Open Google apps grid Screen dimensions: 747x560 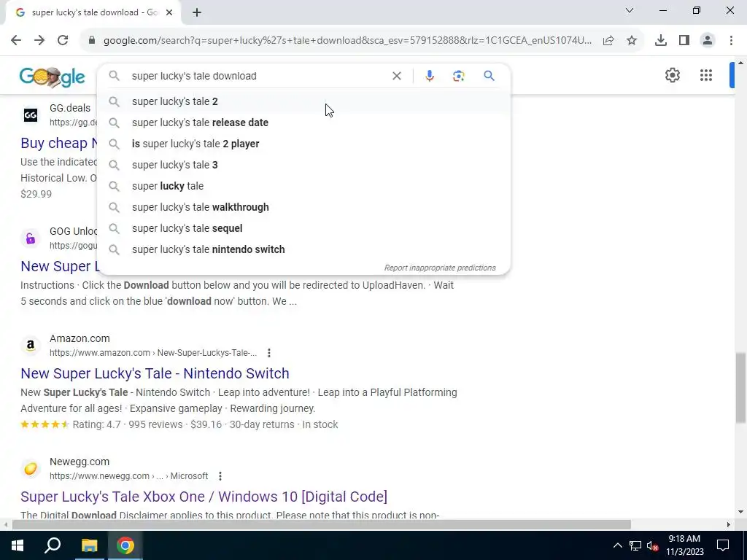coord(706,75)
